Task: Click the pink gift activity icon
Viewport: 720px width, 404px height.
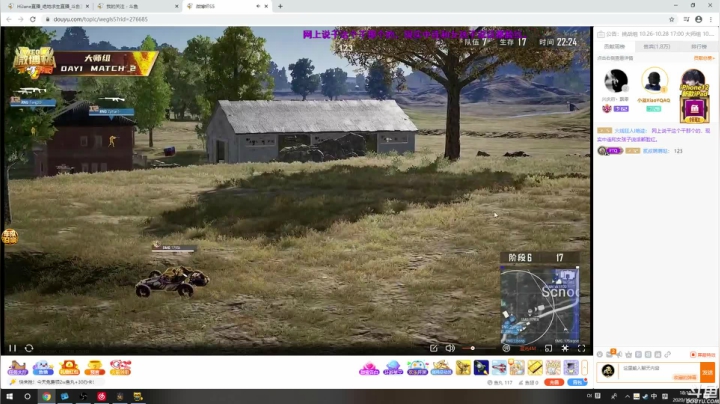Action: pos(369,368)
